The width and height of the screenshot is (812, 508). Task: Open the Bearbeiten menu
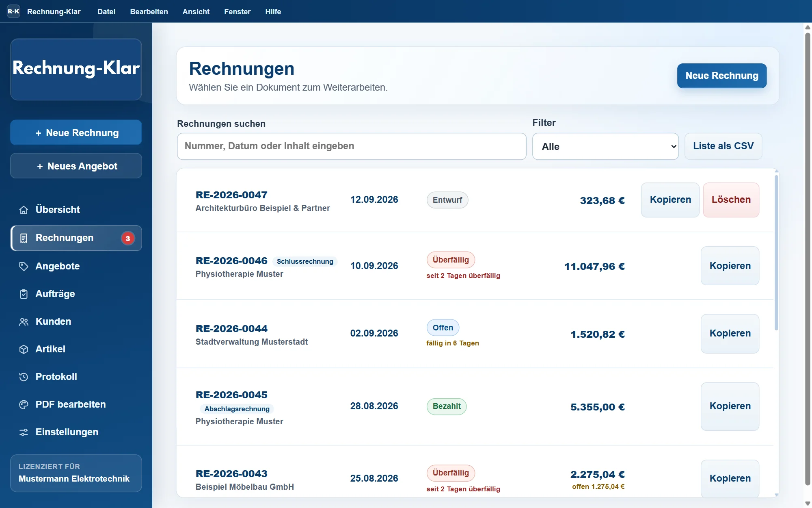pyautogui.click(x=149, y=12)
